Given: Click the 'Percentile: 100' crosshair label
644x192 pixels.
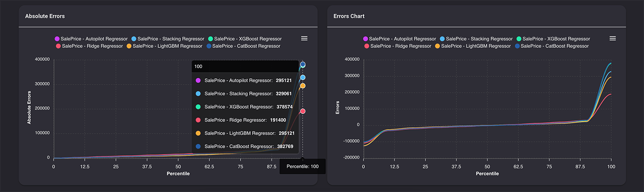Looking at the screenshot, I should [x=302, y=166].
